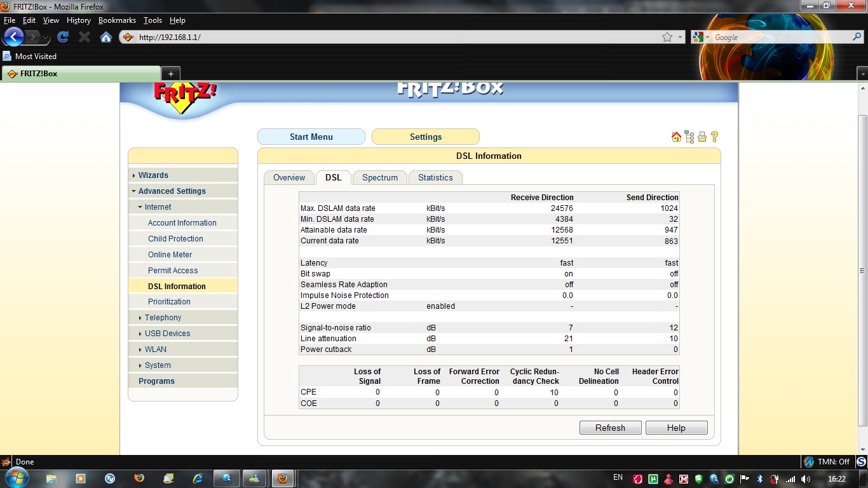The width and height of the screenshot is (868, 488).
Task: Click the Refresh button
Action: click(610, 428)
